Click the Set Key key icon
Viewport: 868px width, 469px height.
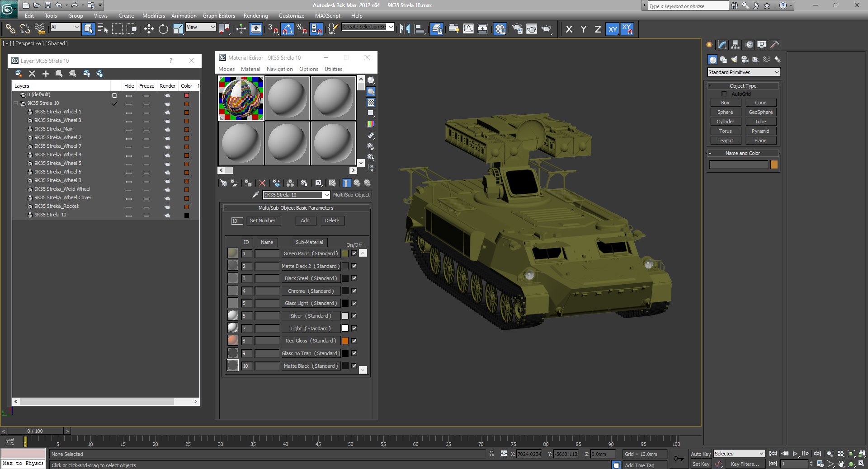pos(679,459)
